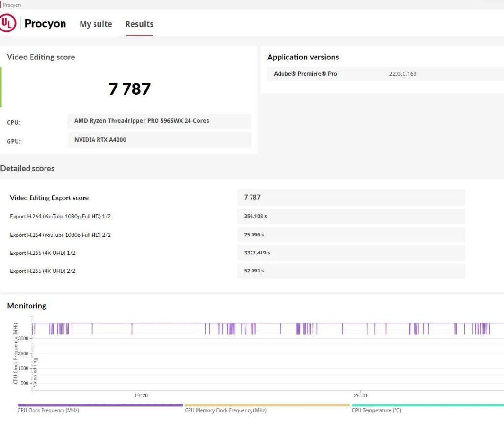Click the UL logo icon
Image resolution: width=504 pixels, height=444 pixels.
click(8, 23)
